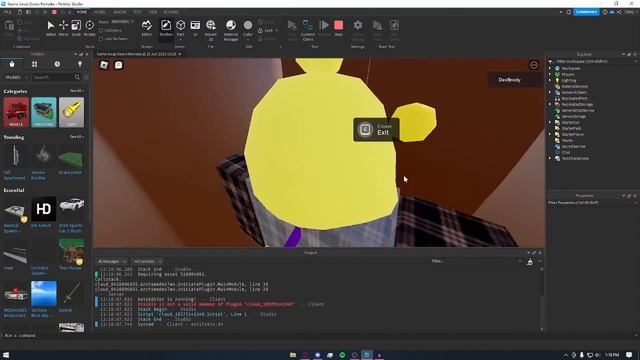Activate the Scale tool

[x=76, y=28]
